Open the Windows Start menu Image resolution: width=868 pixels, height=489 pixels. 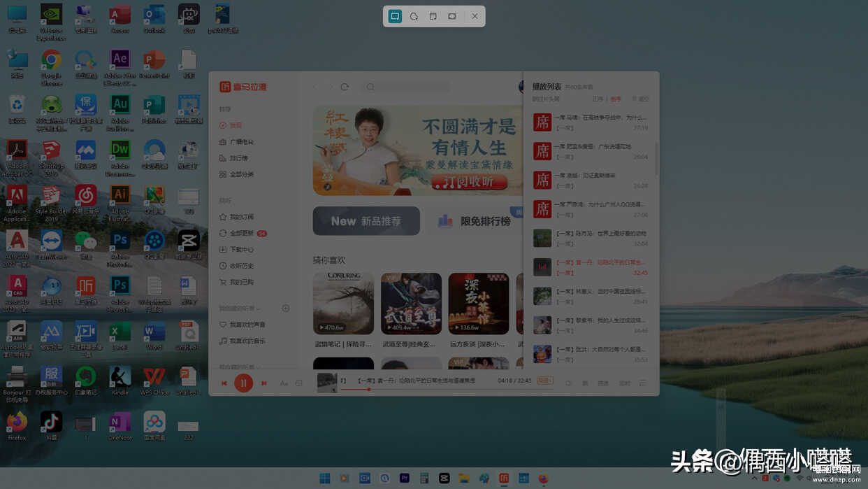325,479
